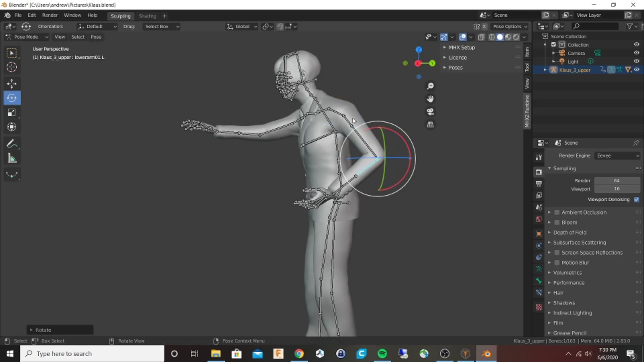Select the Annotate tool
The image size is (644, 362).
12,143
